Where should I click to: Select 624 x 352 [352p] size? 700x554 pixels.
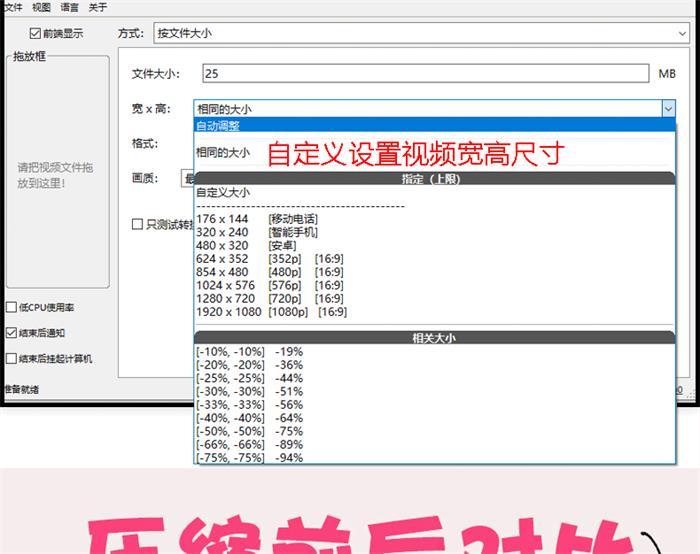coord(435,258)
